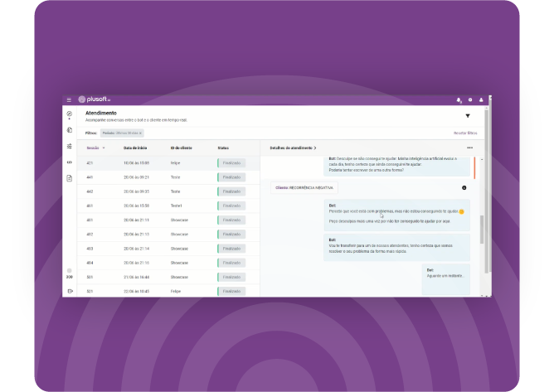Click the plusoft logo in the header
The height and width of the screenshot is (392, 554).
coord(95,99)
